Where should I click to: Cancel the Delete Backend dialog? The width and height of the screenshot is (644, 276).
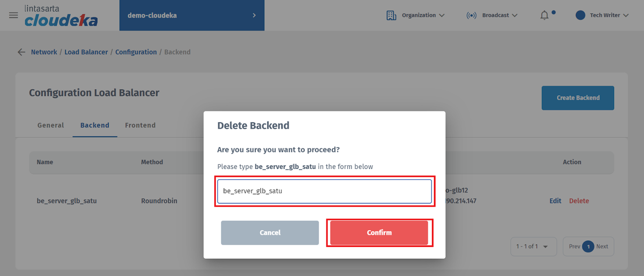click(x=270, y=233)
